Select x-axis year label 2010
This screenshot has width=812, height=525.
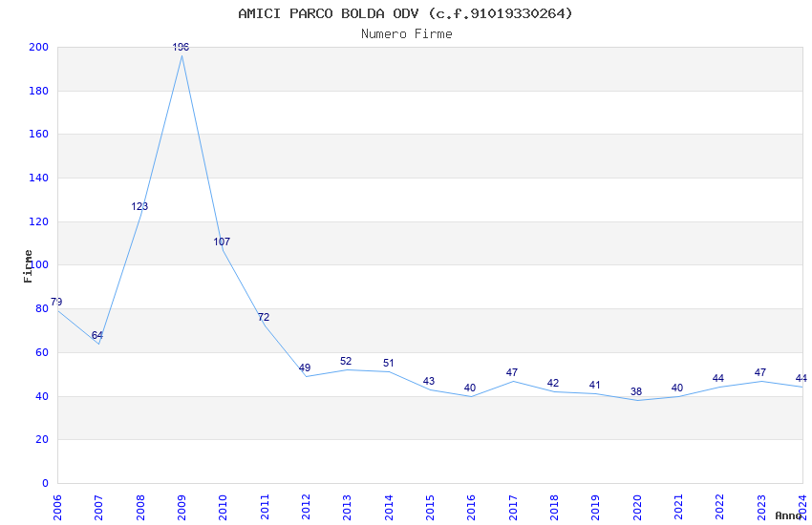click(223, 508)
